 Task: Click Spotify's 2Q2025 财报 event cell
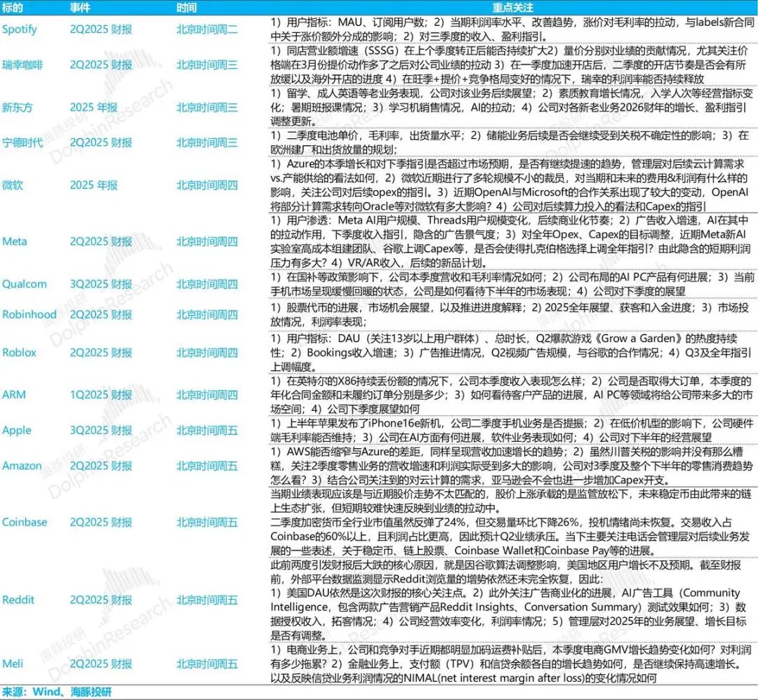pyautogui.click(x=101, y=29)
